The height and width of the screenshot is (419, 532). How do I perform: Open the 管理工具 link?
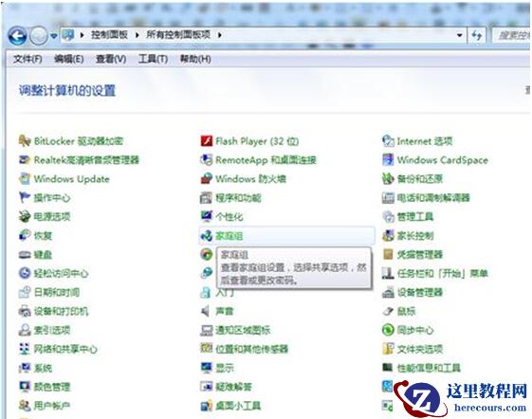(415, 216)
